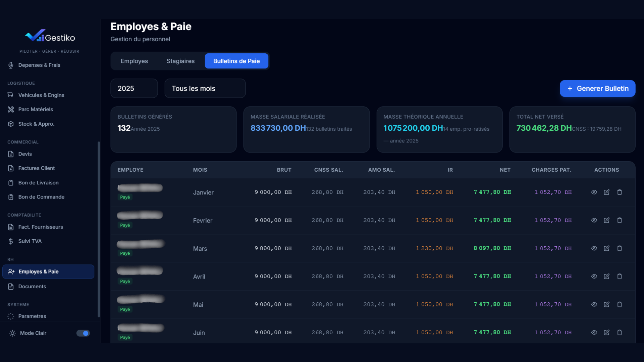Edit the Janvier bulletin with pencil icon
Image resolution: width=644 pixels, height=362 pixels.
607,192
